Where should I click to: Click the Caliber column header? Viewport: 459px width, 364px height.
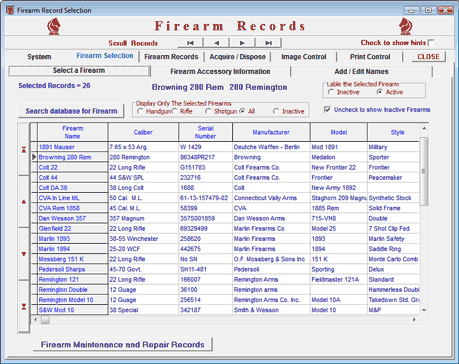tap(143, 132)
